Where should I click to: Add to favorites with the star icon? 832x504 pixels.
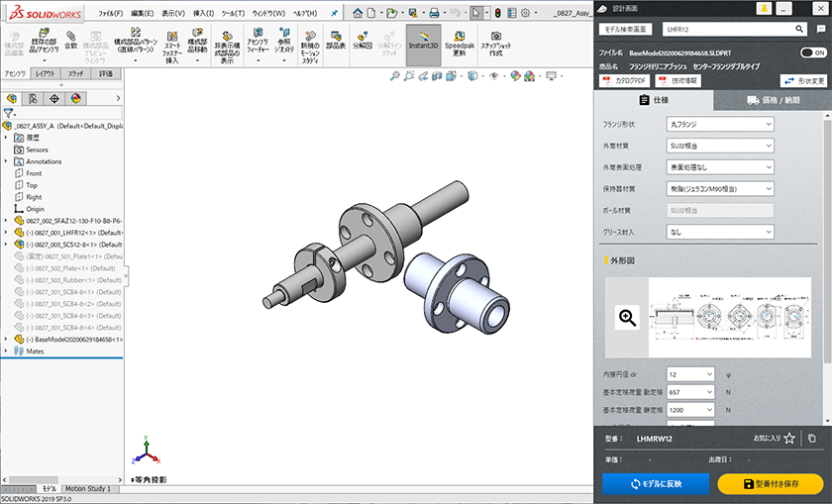(x=789, y=438)
